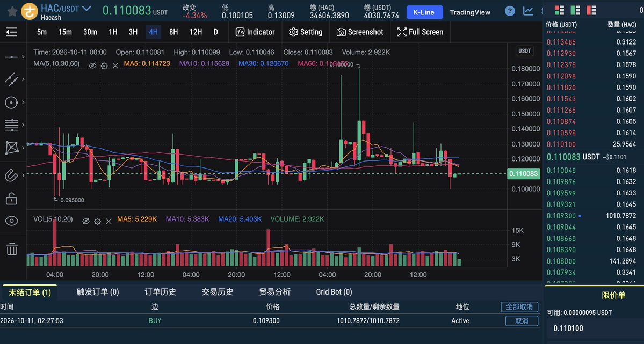This screenshot has width=644, height=344.
Task: Toggle the magnet snap mode
Action: [11, 175]
